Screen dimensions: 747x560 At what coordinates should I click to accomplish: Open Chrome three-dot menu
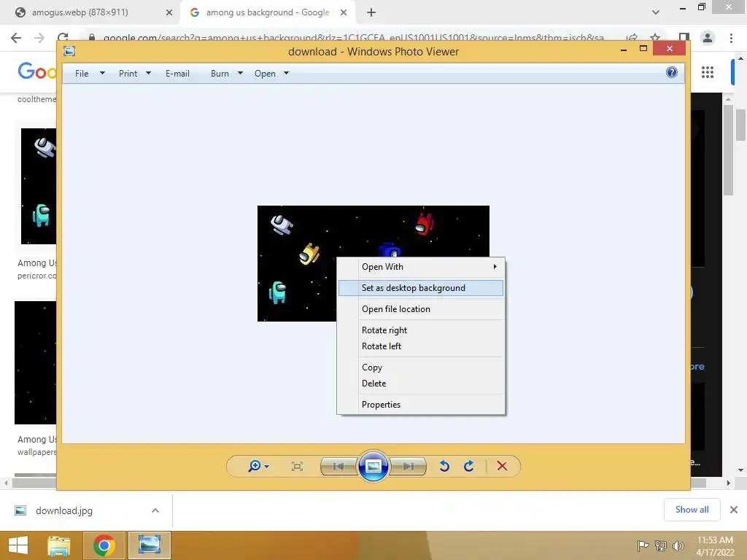[731, 38]
